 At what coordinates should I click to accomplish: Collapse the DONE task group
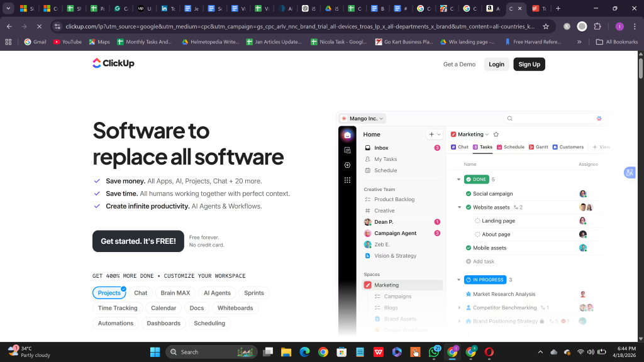click(458, 179)
